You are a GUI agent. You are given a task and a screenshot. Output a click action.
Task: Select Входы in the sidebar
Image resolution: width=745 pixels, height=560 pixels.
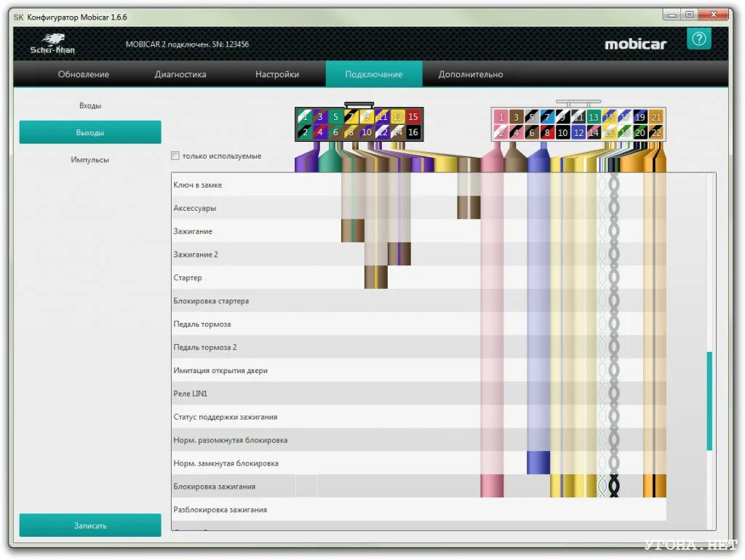click(90, 105)
